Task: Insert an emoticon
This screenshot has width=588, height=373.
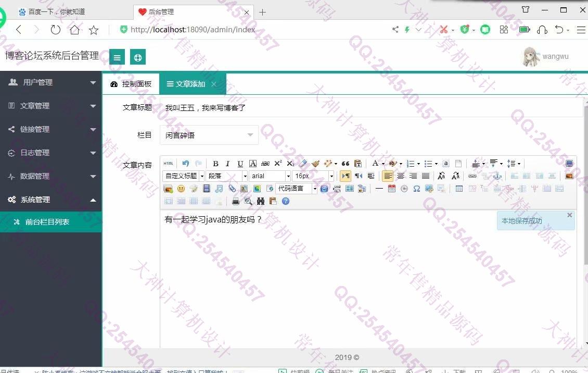Action: 181,189
